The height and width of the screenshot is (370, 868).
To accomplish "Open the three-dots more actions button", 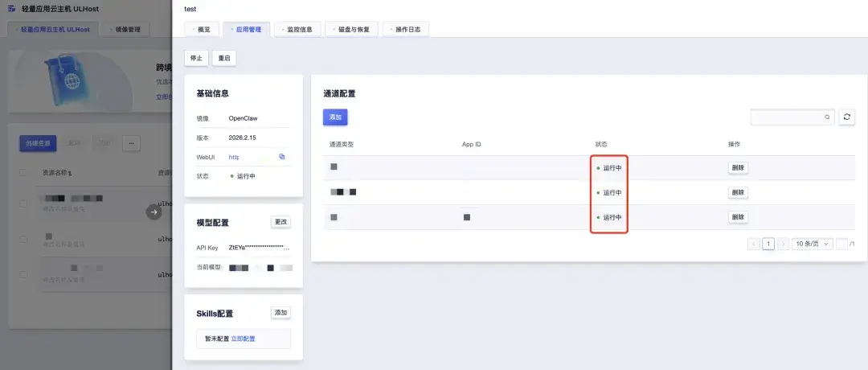I will pyautogui.click(x=131, y=143).
